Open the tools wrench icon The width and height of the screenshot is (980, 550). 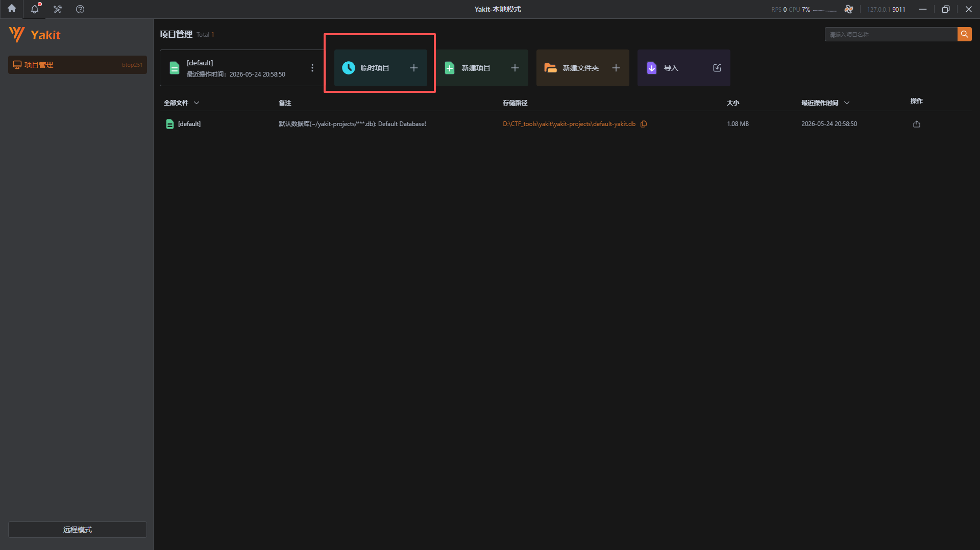pos(58,9)
